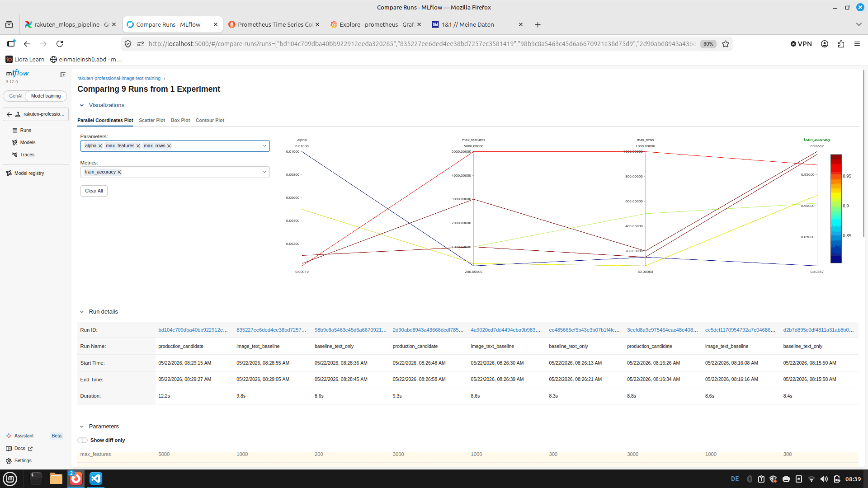Open run 4a9020cd7dd4494eba9b983 link
The height and width of the screenshot is (488, 868).
click(x=505, y=330)
